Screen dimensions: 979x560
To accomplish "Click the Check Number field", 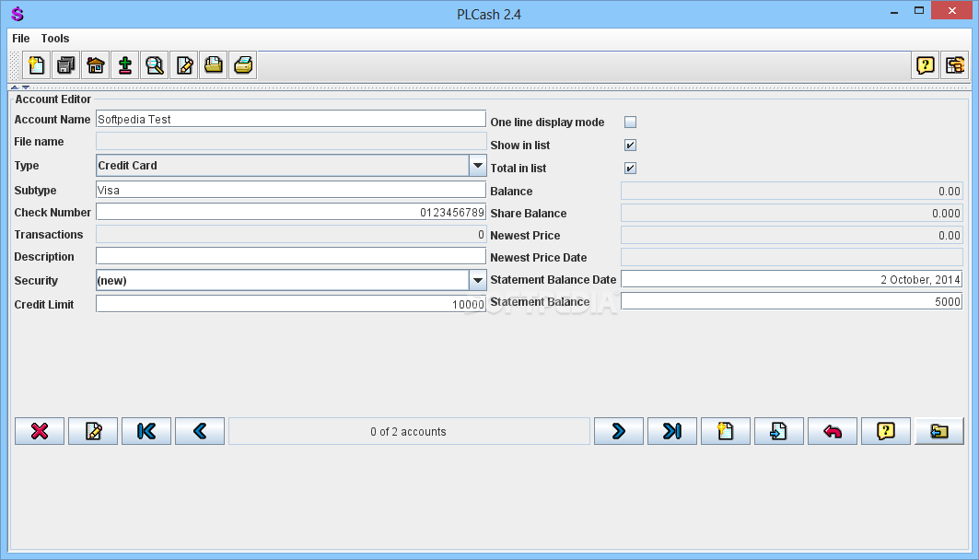I will coord(291,212).
